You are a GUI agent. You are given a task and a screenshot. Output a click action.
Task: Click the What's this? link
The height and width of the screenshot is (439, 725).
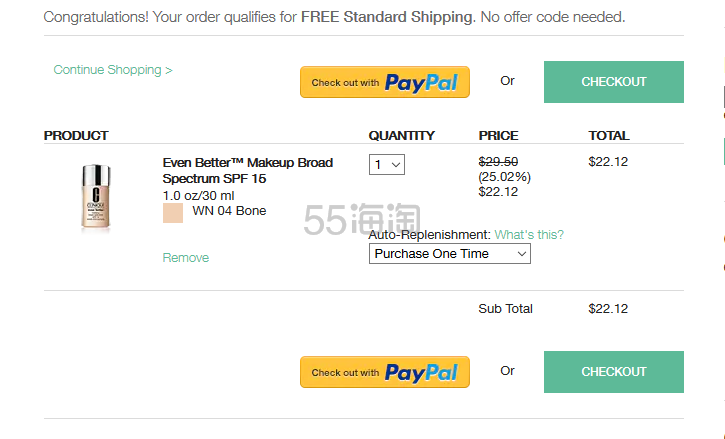coord(529,235)
